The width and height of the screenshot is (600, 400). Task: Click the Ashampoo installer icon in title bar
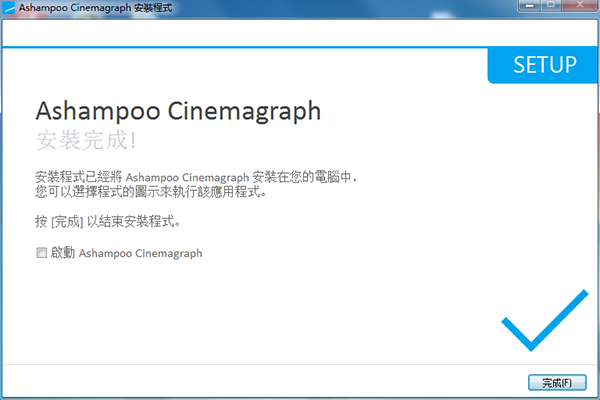[9, 8]
